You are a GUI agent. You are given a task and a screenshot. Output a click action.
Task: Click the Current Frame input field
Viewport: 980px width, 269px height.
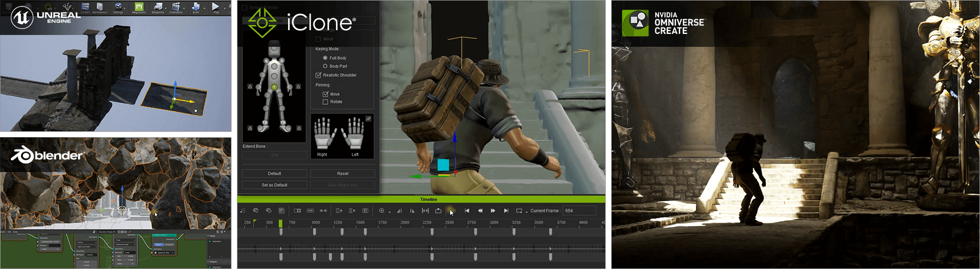pyautogui.click(x=579, y=211)
